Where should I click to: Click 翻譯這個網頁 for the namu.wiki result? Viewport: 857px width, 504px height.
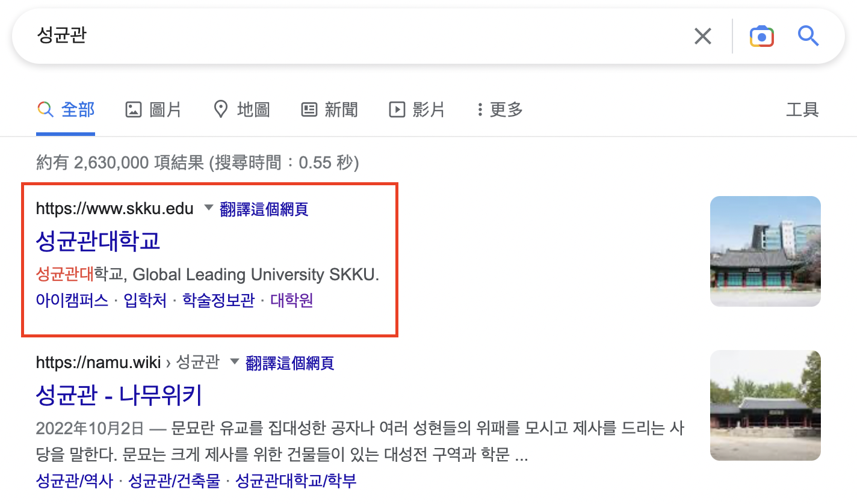tap(290, 363)
